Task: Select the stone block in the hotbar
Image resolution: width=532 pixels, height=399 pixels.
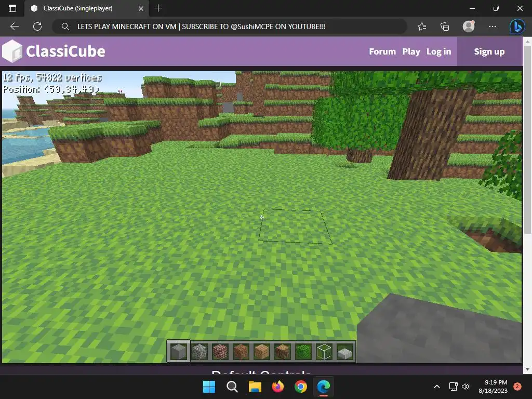Action: [179, 352]
